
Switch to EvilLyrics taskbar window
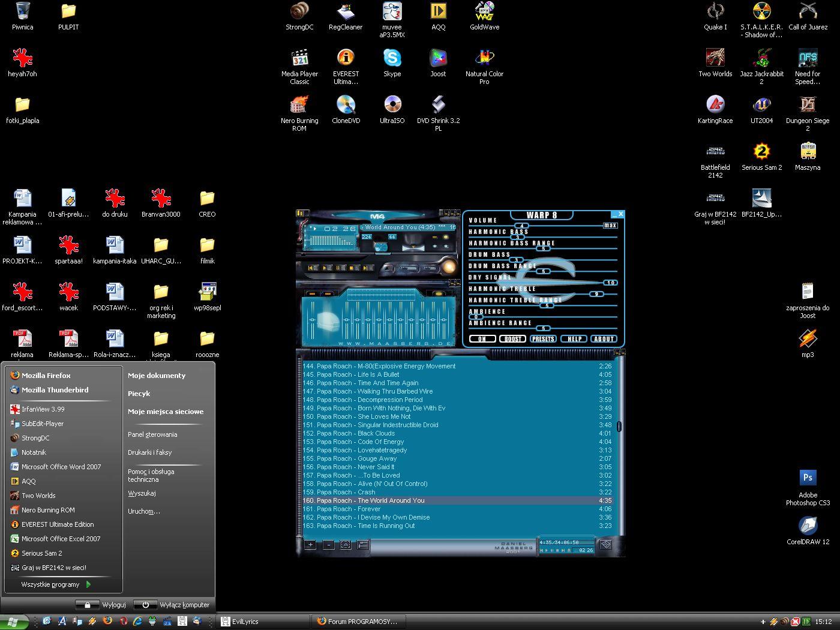tap(263, 622)
